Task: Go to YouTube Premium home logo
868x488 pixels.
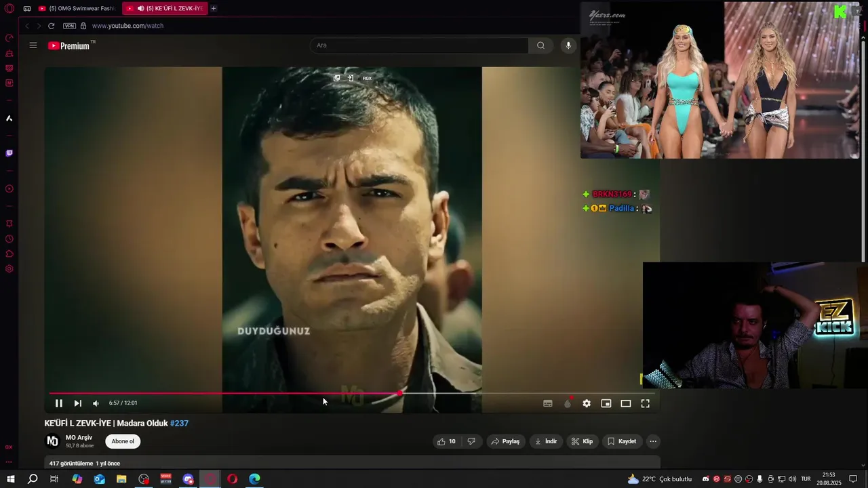Action: pos(71,45)
